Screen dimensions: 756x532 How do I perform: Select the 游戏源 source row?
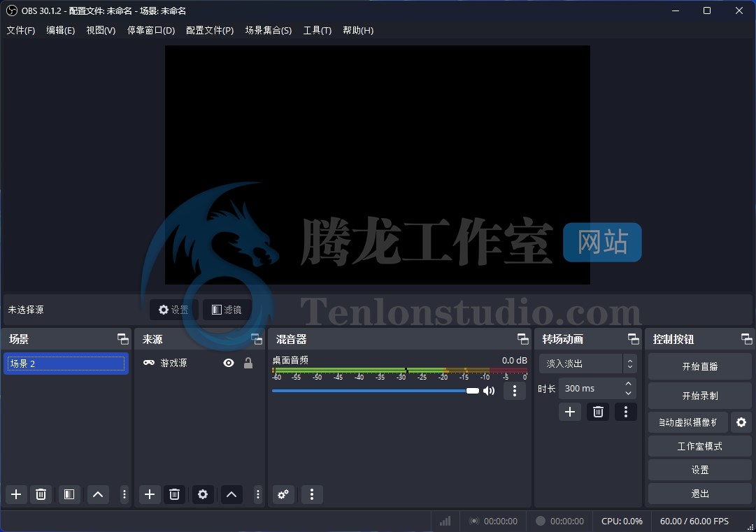(199, 363)
